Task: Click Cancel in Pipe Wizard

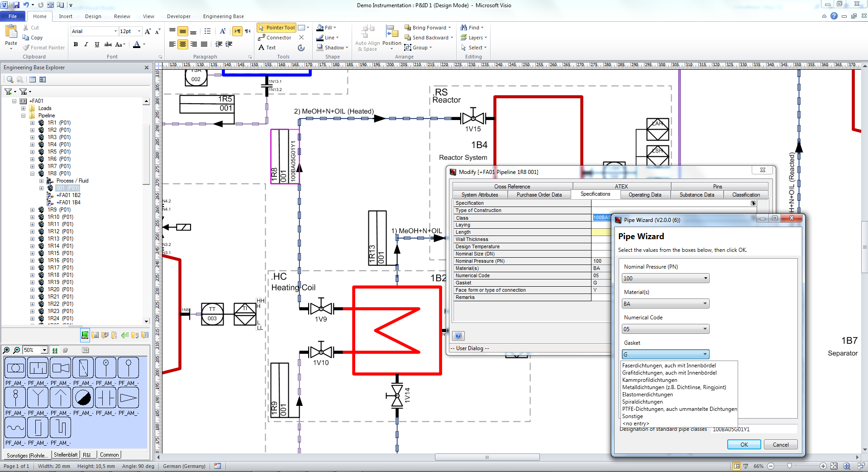Action: pyautogui.click(x=780, y=445)
